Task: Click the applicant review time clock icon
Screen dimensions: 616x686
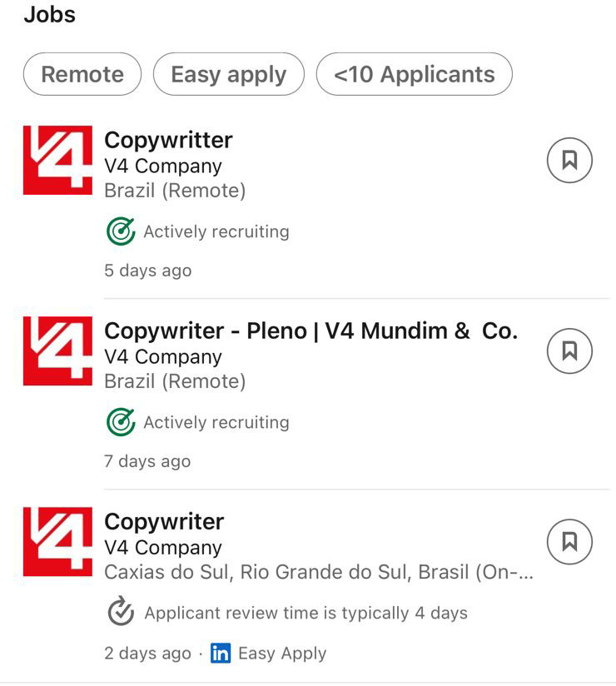Action: coord(121,611)
